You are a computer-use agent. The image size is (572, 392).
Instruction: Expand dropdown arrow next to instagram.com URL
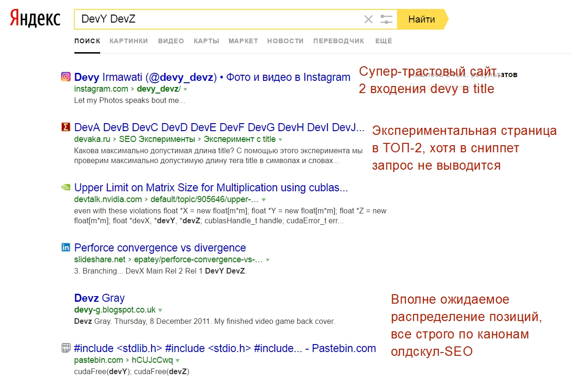(x=185, y=89)
